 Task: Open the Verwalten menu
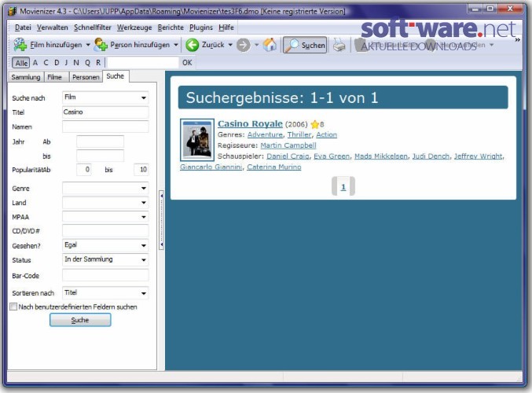52,28
